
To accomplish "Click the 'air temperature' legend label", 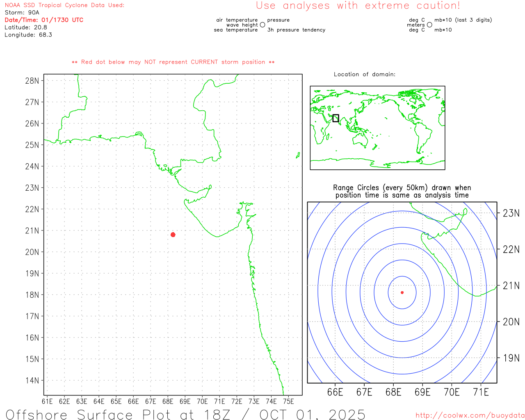I will click(237, 20).
